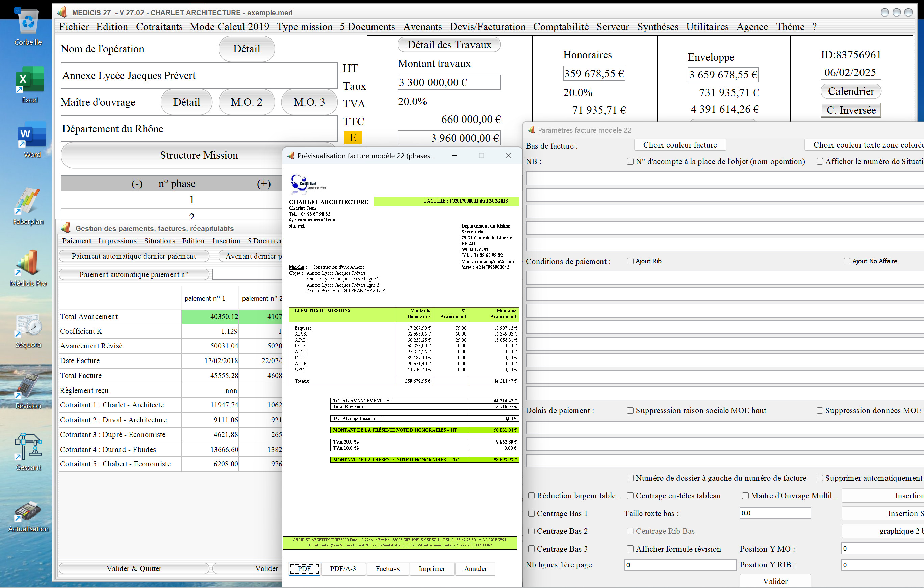Open the Devis/Facturation menu
Screen dimensions: 924x588
[487, 26]
